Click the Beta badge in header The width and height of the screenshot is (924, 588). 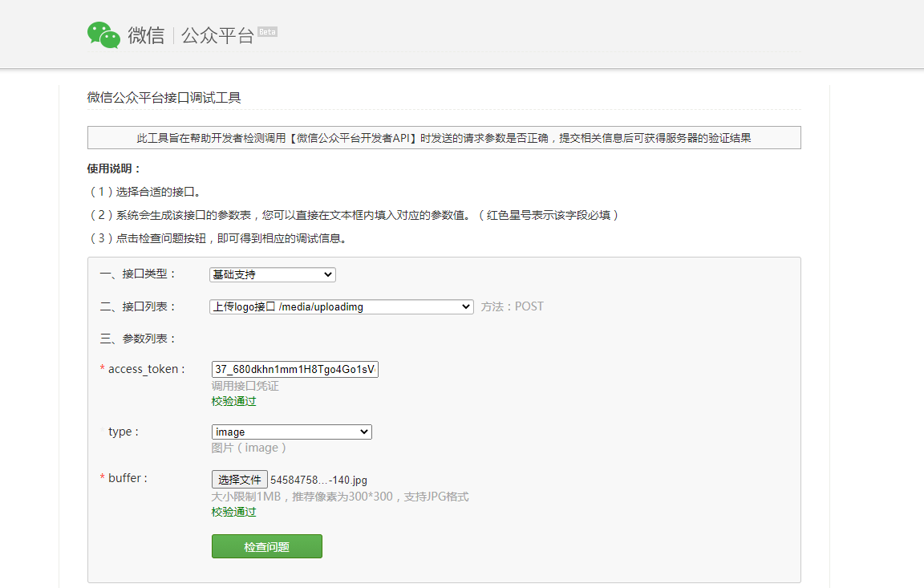pos(268,32)
